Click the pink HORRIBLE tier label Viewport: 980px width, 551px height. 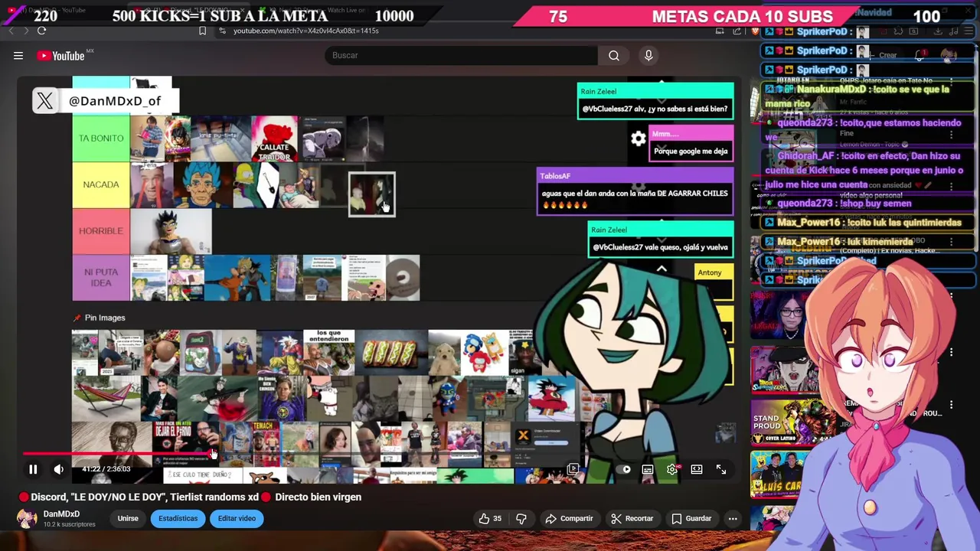(x=101, y=230)
